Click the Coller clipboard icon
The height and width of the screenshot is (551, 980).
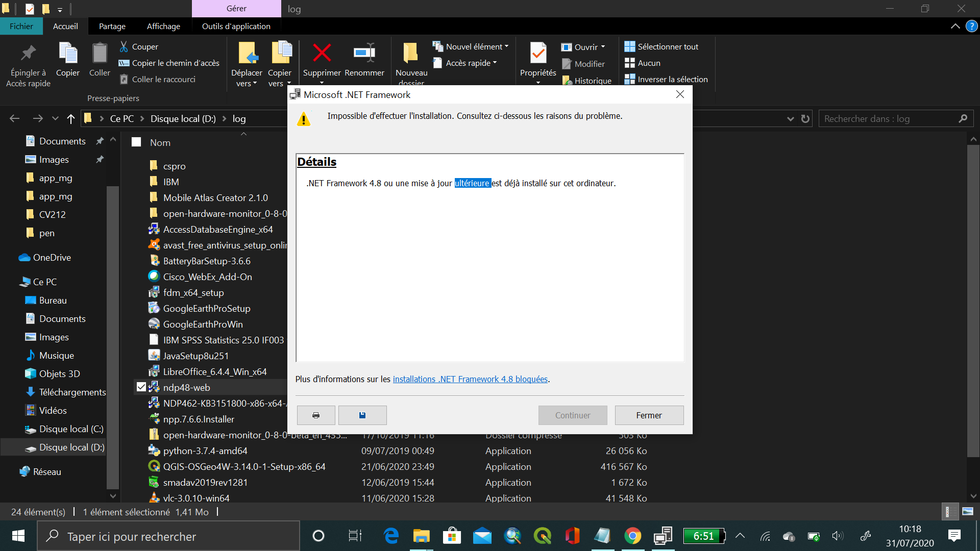pyautogui.click(x=100, y=53)
